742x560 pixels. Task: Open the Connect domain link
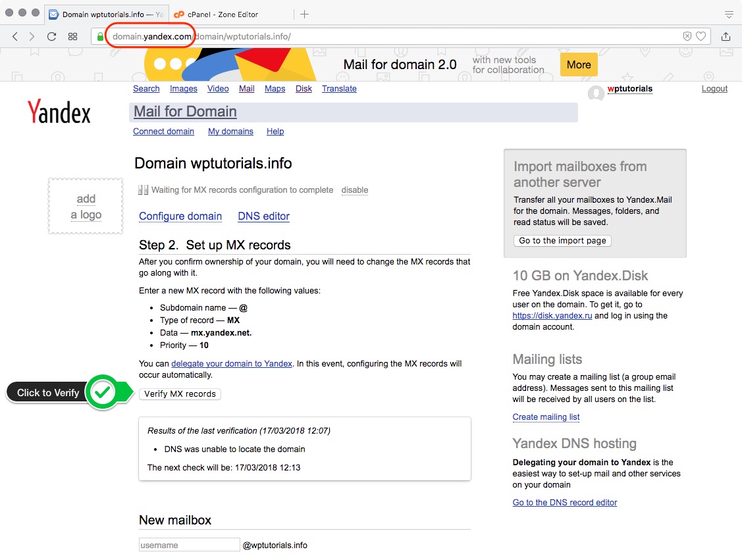click(x=163, y=132)
